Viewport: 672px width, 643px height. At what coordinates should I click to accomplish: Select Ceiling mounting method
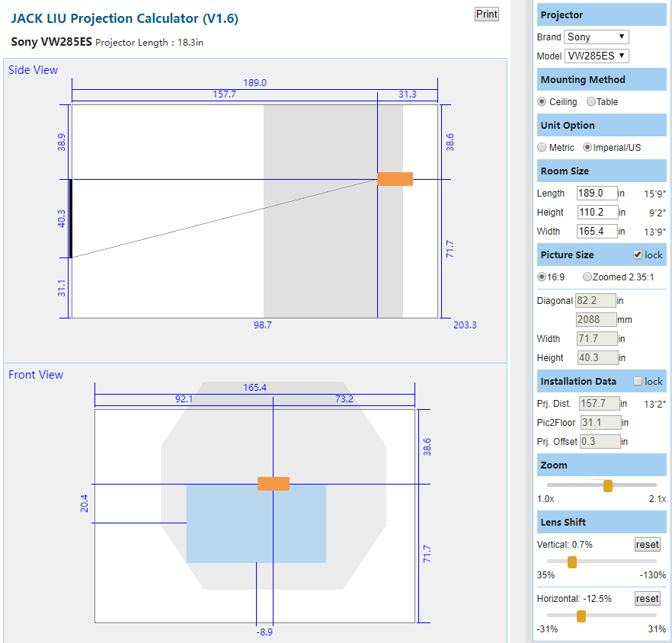tap(541, 101)
